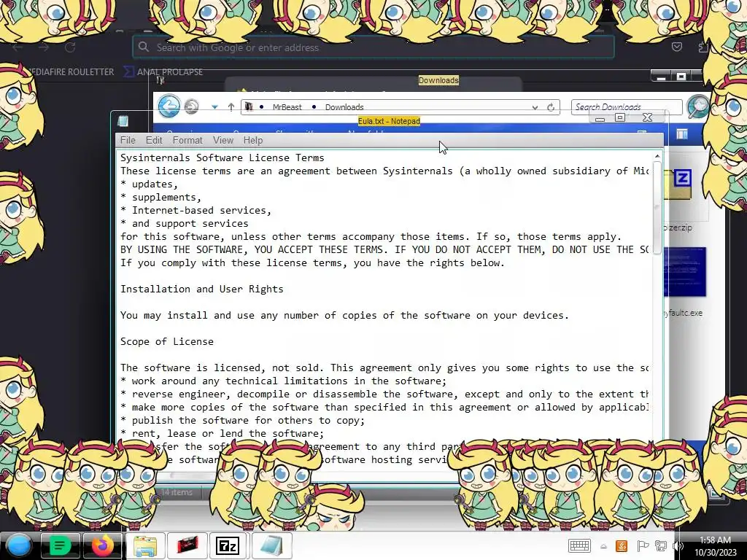Show hidden tray icons arrow
This screenshot has width=747, height=560.
point(603,547)
